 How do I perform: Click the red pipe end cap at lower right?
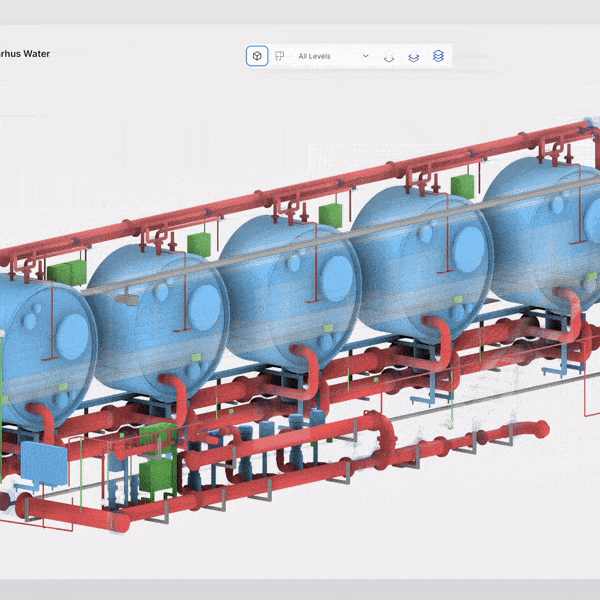click(x=541, y=429)
